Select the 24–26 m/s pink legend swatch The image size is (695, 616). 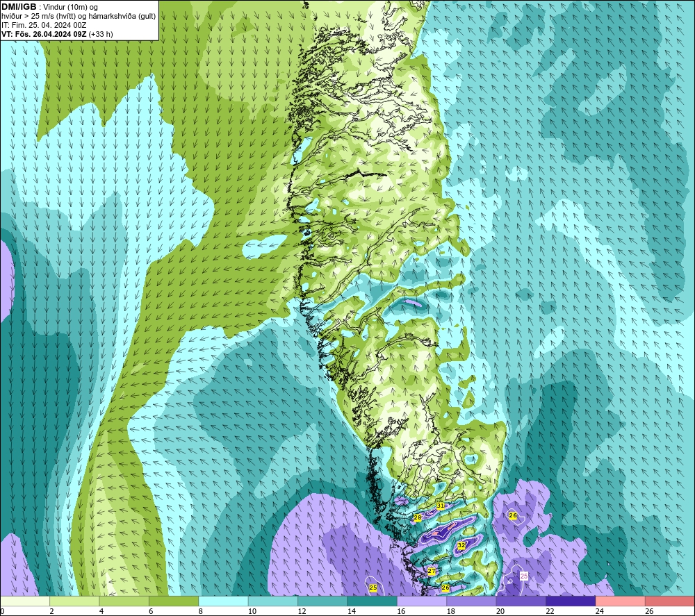click(x=621, y=601)
